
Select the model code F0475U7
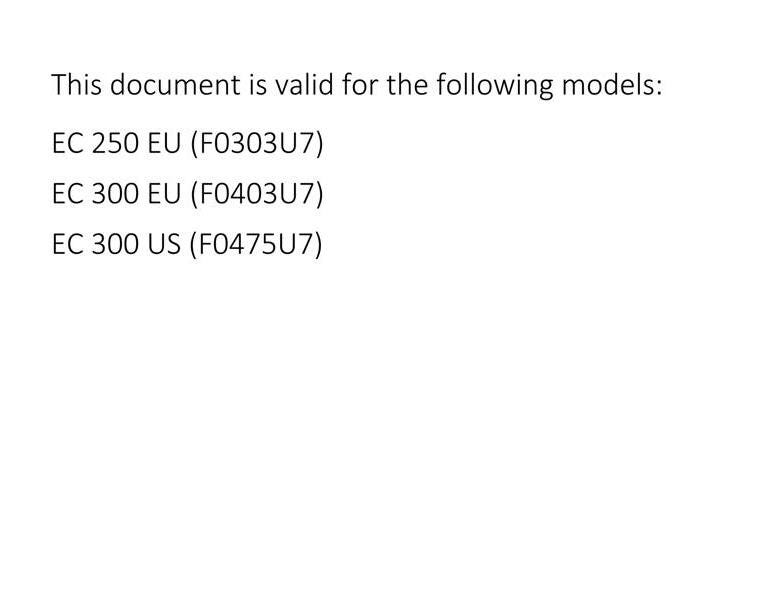256,244
